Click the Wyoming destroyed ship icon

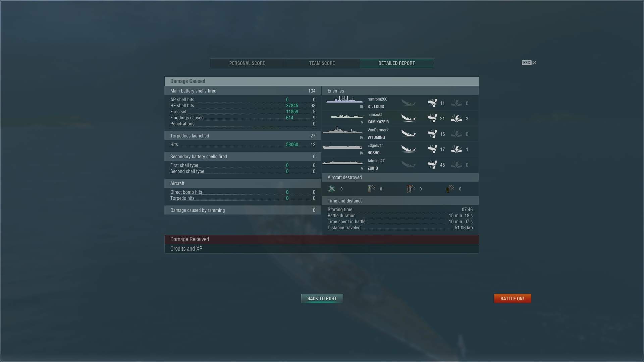(x=409, y=134)
